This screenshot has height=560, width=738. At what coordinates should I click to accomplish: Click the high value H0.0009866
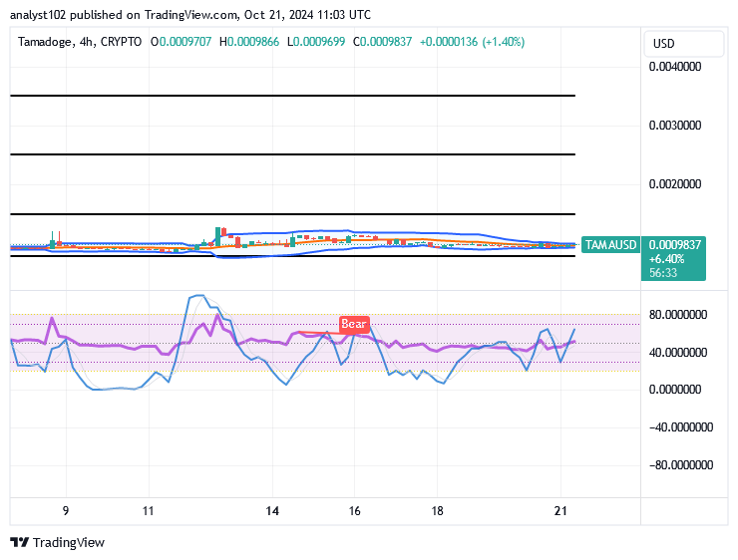pyautogui.click(x=249, y=42)
